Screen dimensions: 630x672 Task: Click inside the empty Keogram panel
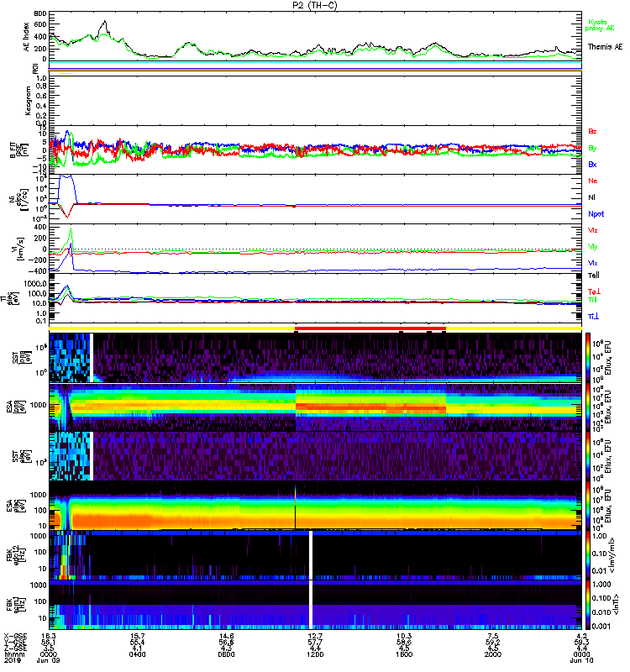[x=315, y=99]
